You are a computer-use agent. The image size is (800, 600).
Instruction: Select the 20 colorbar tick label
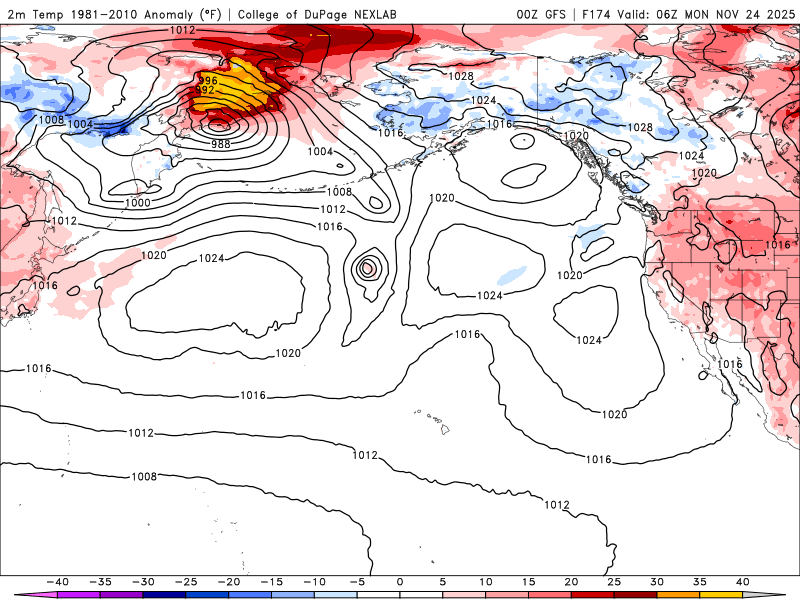point(571,582)
